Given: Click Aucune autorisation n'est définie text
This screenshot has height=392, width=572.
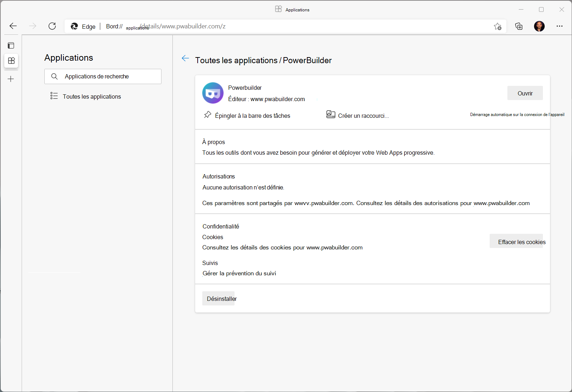Looking at the screenshot, I should [243, 187].
